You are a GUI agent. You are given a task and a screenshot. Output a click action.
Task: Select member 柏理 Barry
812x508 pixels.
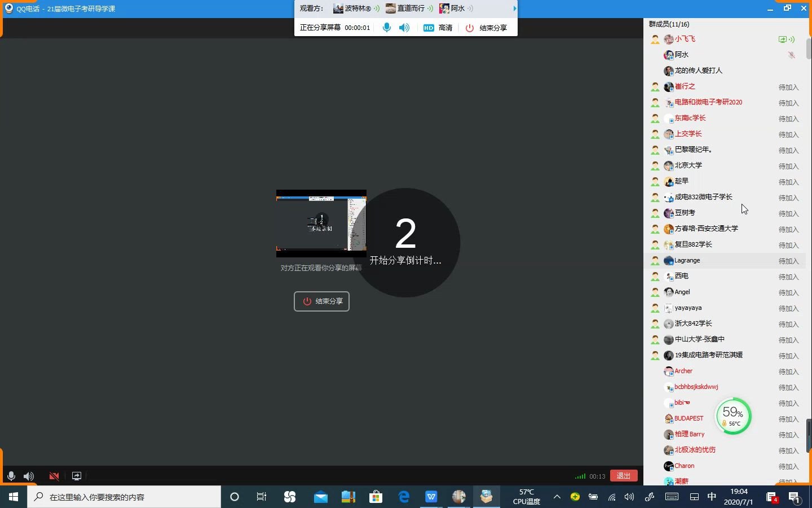click(x=690, y=434)
